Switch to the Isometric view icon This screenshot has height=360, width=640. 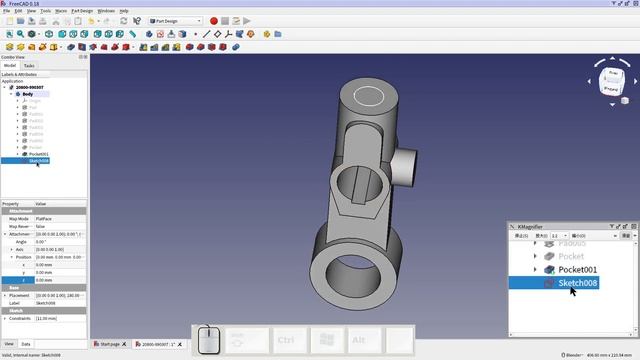click(x=49, y=34)
